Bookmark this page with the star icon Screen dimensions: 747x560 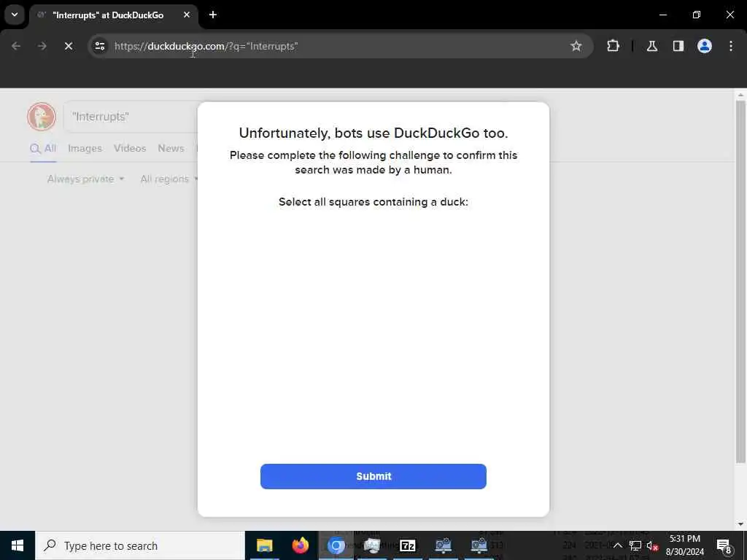(576, 46)
